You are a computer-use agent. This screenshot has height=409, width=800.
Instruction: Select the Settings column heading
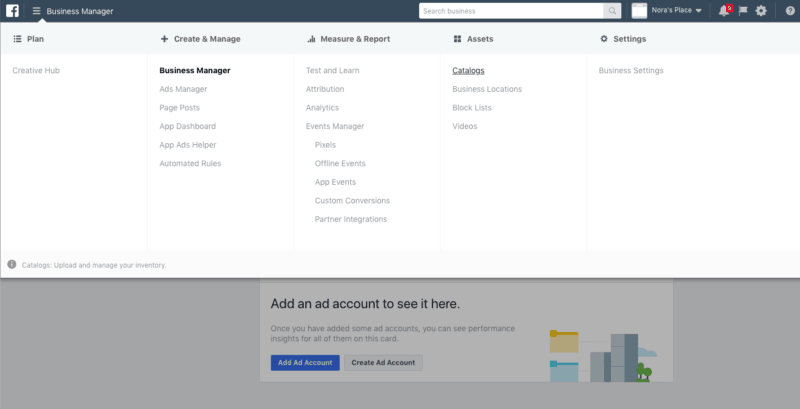click(x=630, y=39)
